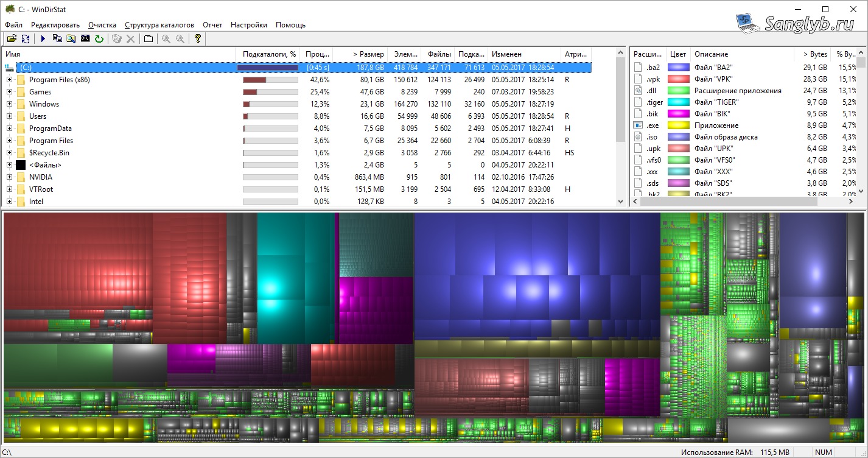
Task: Click the Copy Path toolbar icon
Action: [x=57, y=39]
